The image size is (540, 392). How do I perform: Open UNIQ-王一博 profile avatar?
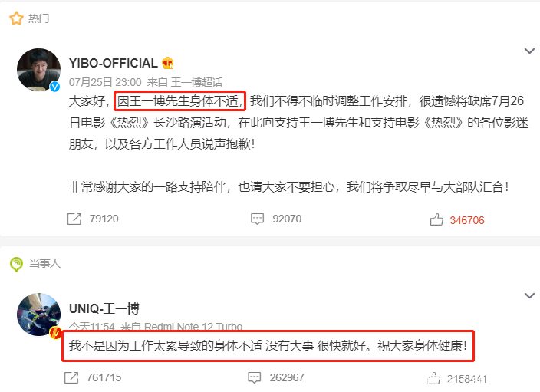tap(38, 315)
